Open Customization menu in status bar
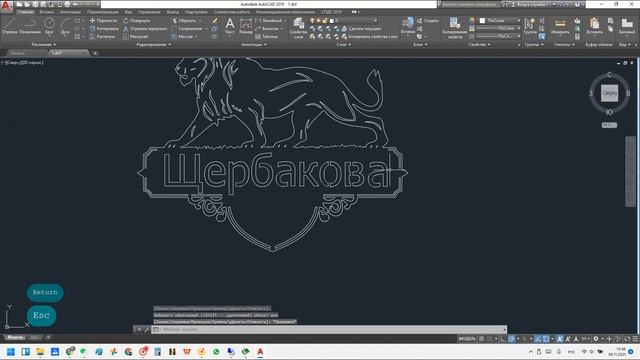 pyautogui.click(x=635, y=339)
